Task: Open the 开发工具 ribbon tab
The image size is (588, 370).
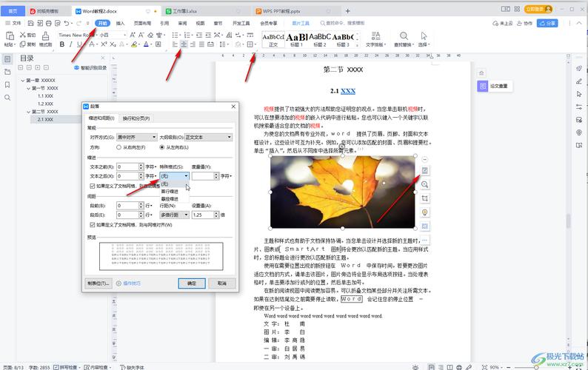Action: [x=241, y=23]
